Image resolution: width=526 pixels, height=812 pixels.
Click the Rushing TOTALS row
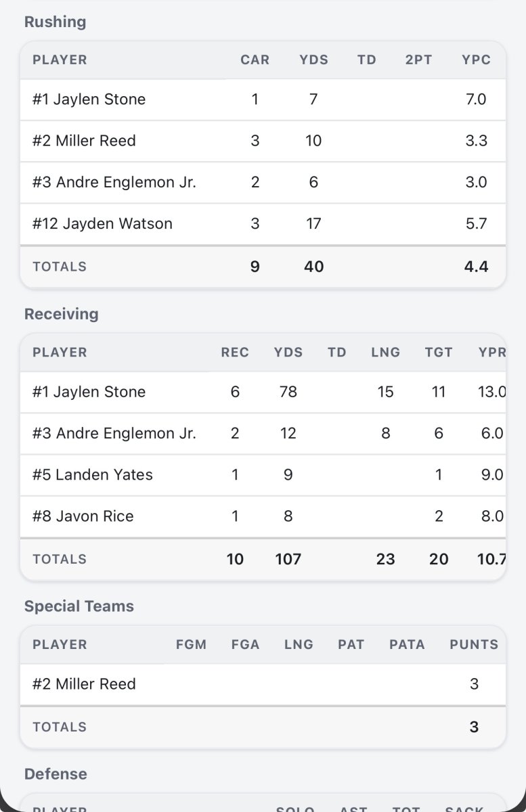coord(263,267)
